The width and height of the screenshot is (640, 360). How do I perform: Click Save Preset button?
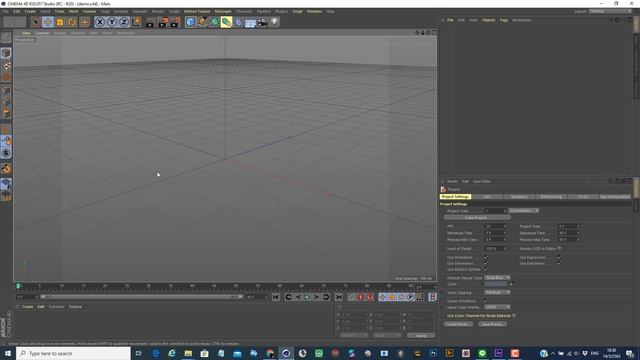[x=492, y=324]
